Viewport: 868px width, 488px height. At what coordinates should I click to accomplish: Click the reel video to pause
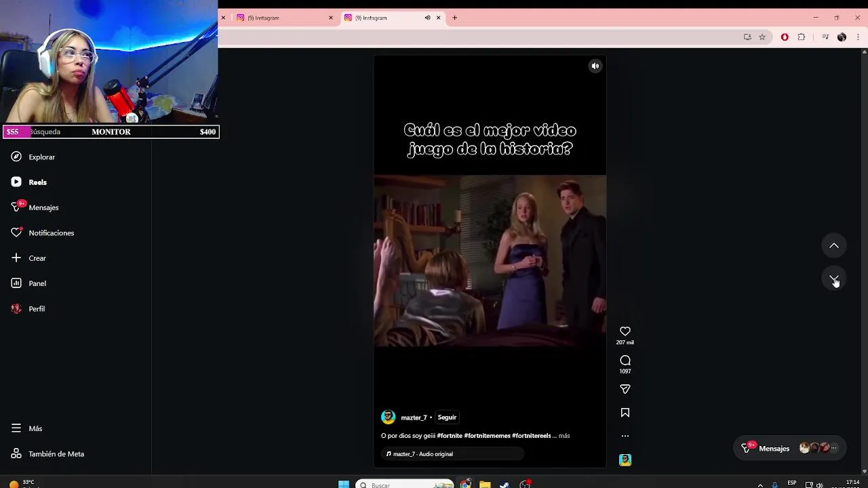(490, 261)
